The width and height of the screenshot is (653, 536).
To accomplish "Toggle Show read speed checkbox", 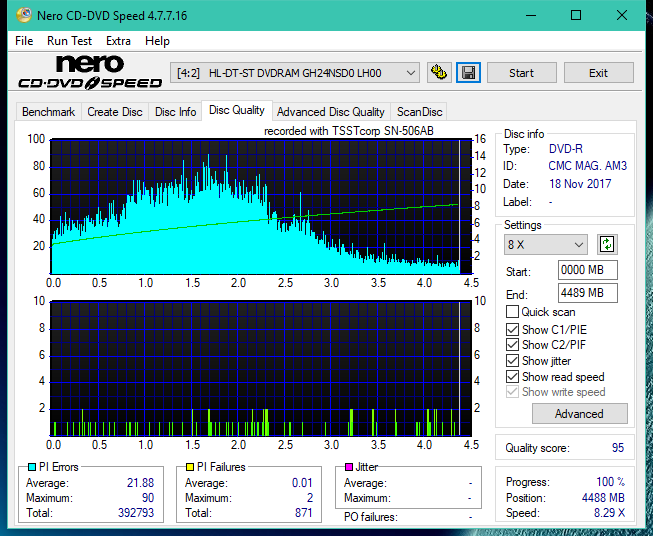I will point(512,376).
